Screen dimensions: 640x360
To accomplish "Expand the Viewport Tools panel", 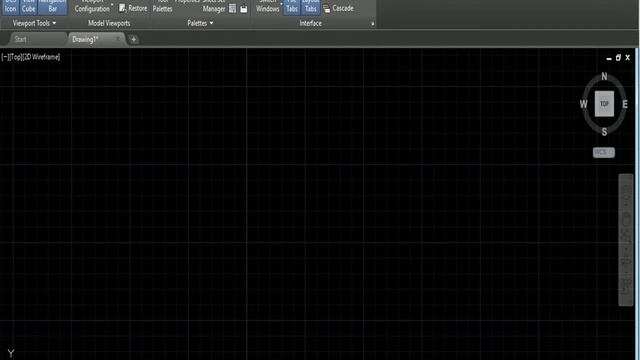I will pyautogui.click(x=34, y=23).
